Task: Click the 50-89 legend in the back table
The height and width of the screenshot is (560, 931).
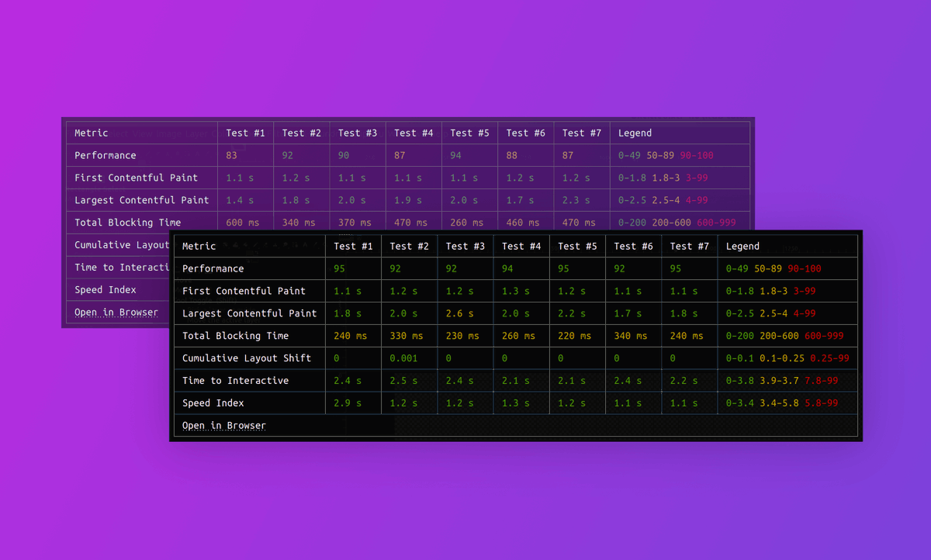Action: click(660, 155)
